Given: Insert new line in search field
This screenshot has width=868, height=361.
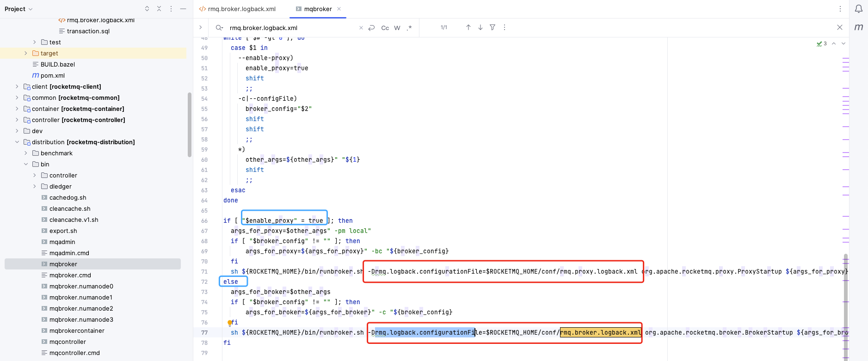Looking at the screenshot, I should tap(371, 28).
